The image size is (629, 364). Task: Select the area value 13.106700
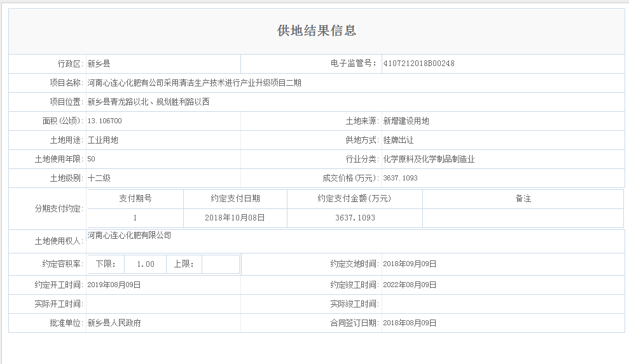pos(105,121)
